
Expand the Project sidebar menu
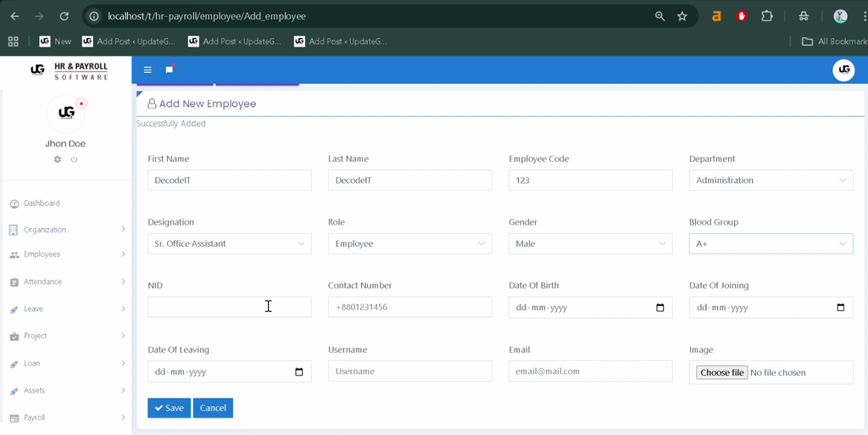[66, 336]
